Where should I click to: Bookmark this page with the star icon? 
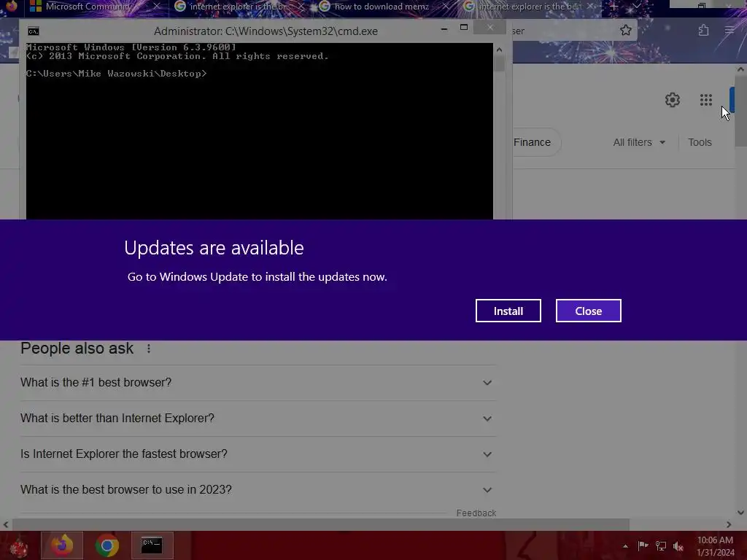coord(625,31)
